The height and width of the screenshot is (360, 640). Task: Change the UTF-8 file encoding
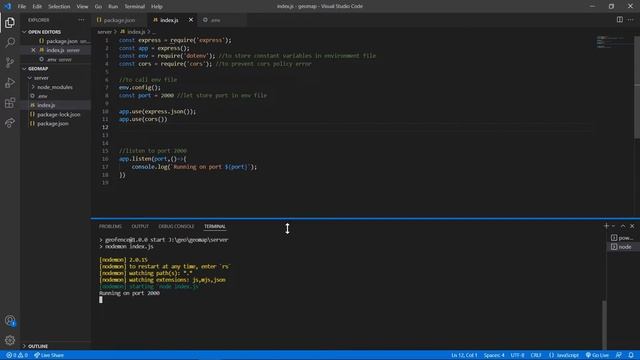click(x=517, y=355)
